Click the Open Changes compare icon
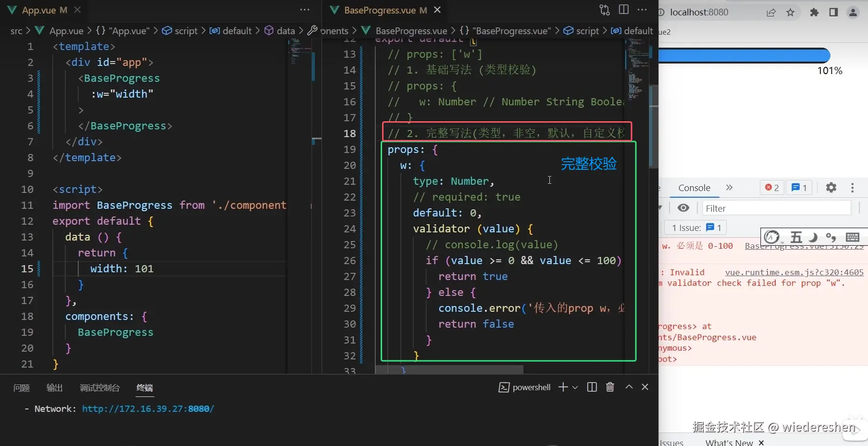Screen dimensions: 868x446 (x=604, y=10)
